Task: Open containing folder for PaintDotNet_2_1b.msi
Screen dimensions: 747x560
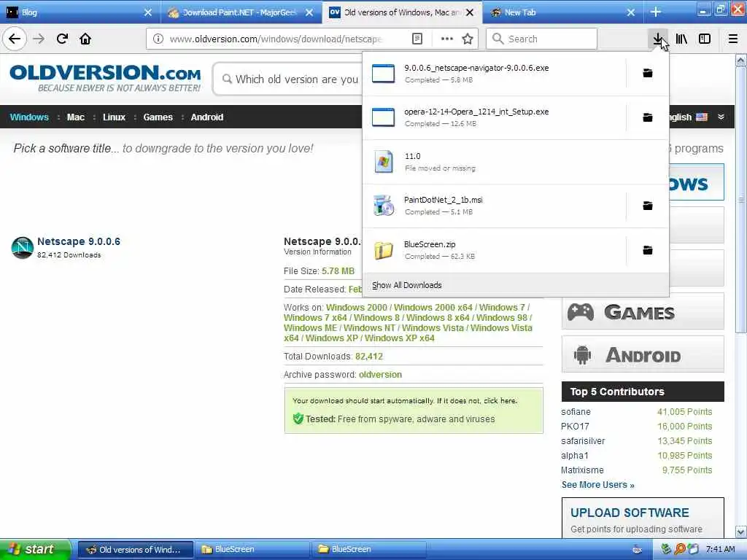Action: [648, 206]
